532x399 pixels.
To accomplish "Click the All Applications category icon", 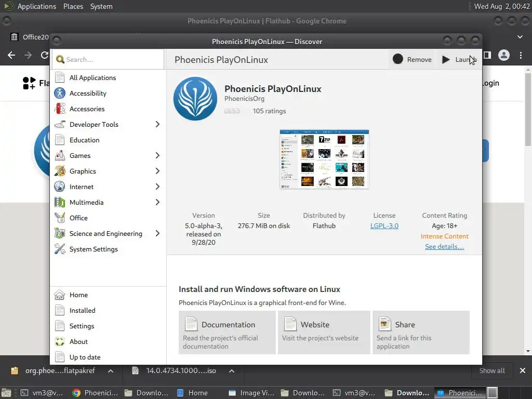I will (x=60, y=77).
